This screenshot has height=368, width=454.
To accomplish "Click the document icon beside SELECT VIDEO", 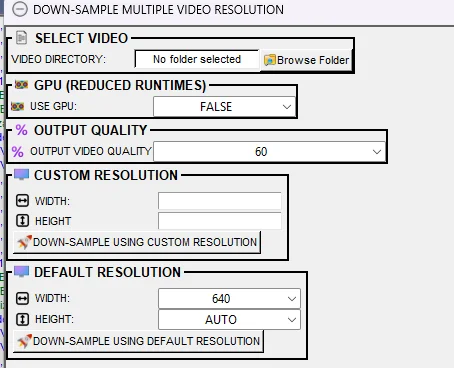I will 22,38.
